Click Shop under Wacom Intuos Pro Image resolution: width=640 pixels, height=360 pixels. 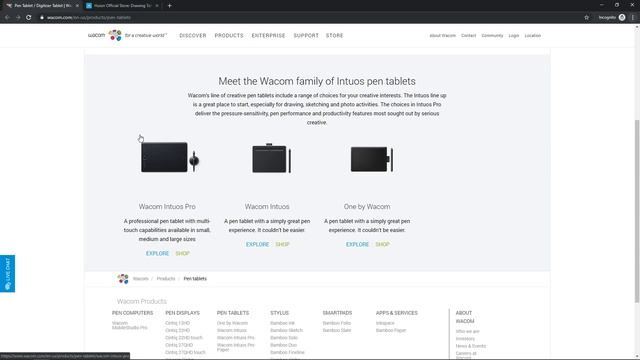click(x=182, y=253)
